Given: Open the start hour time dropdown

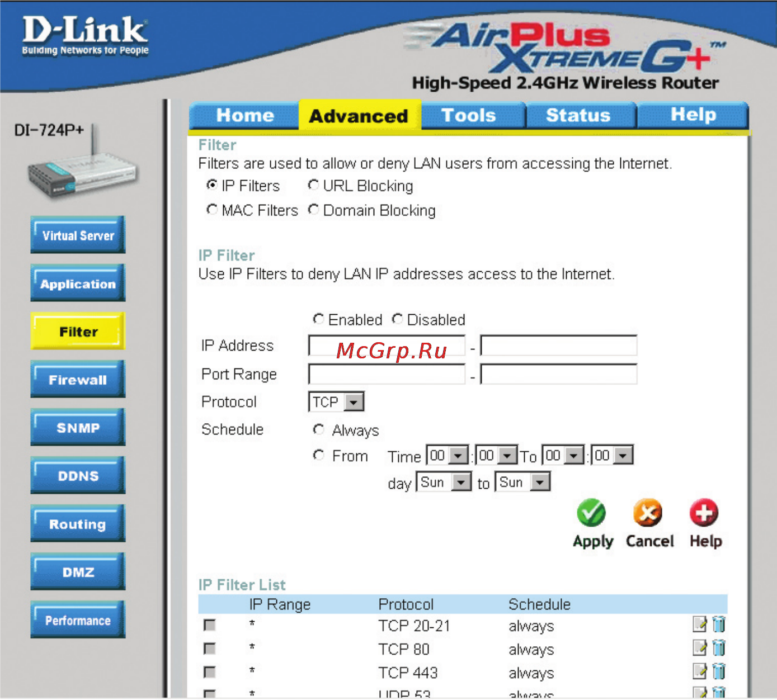Looking at the screenshot, I should click(x=448, y=456).
